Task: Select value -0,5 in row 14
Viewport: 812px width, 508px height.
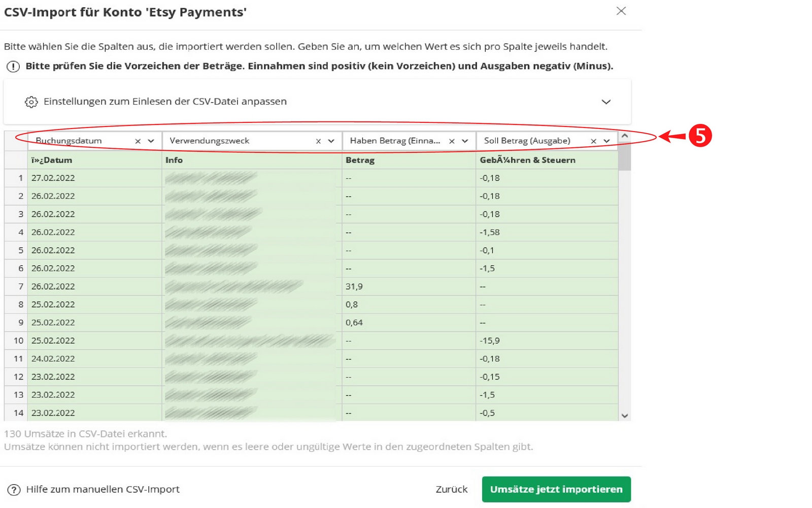Action: click(487, 413)
